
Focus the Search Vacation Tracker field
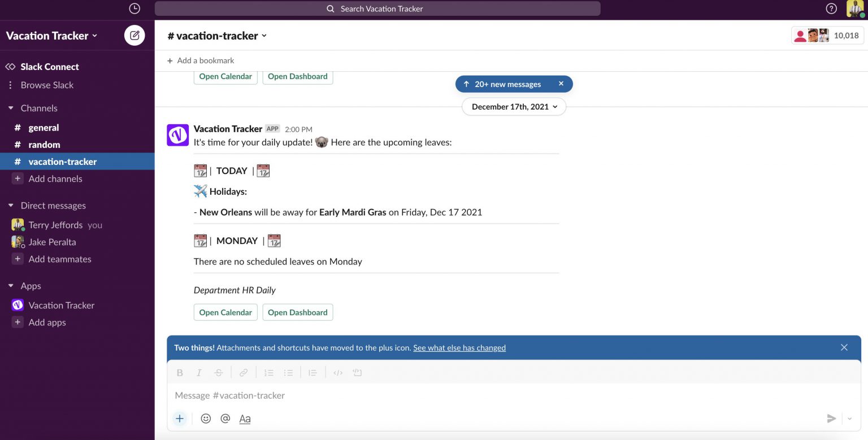click(x=377, y=8)
